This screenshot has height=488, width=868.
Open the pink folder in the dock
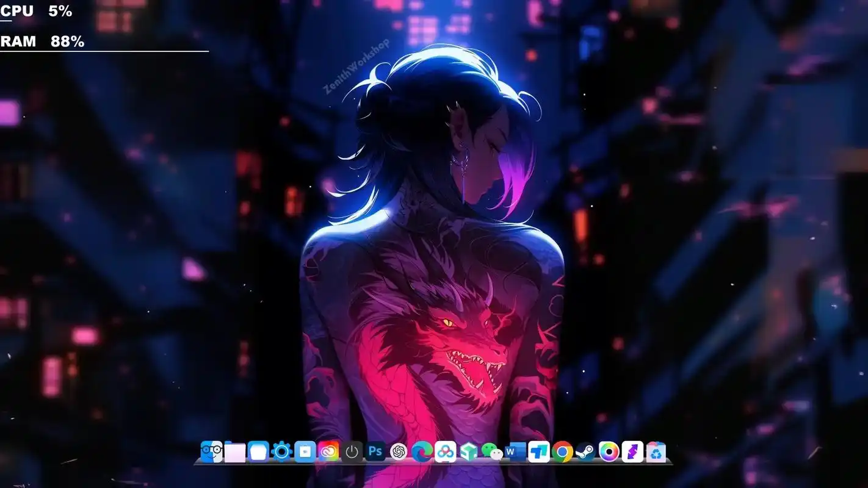point(235,452)
